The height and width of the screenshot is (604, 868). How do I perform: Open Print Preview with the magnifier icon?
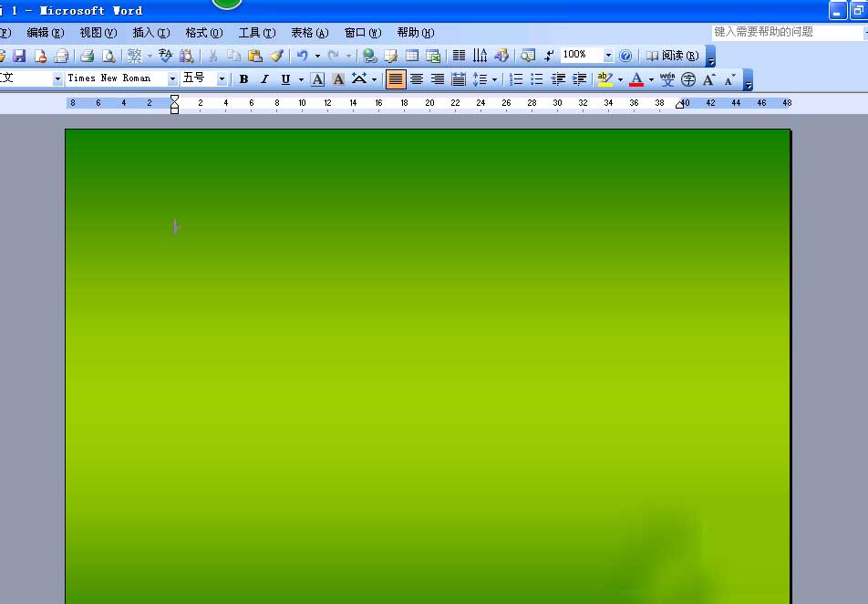coord(109,56)
